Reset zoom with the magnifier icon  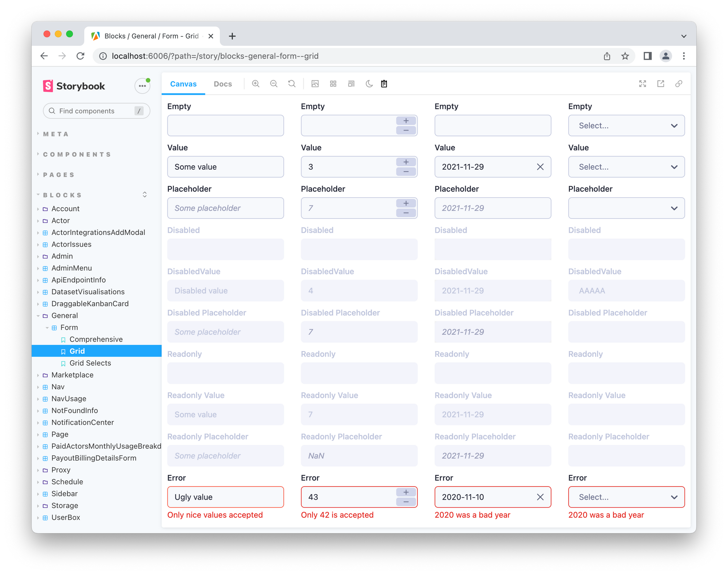[292, 84]
